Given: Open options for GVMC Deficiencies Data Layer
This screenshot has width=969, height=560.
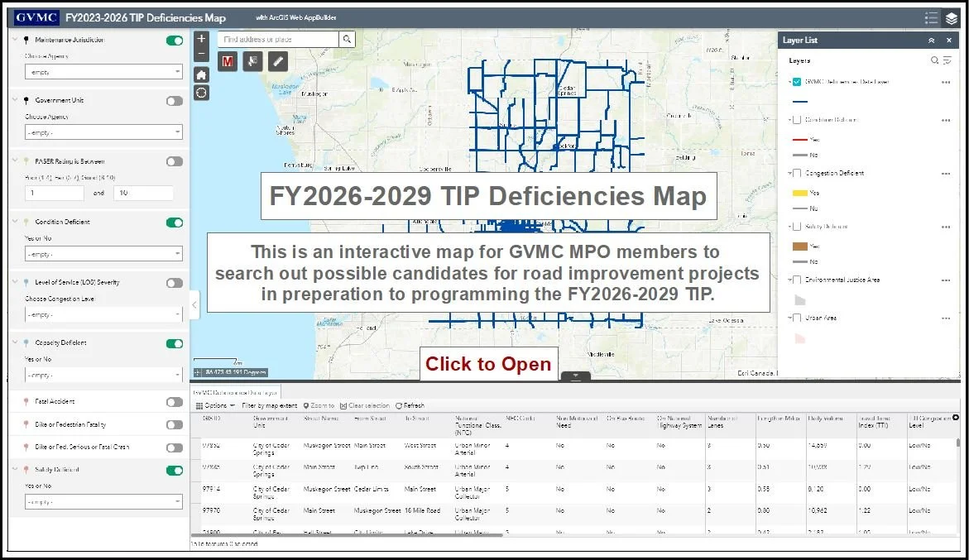Looking at the screenshot, I should coord(946,82).
